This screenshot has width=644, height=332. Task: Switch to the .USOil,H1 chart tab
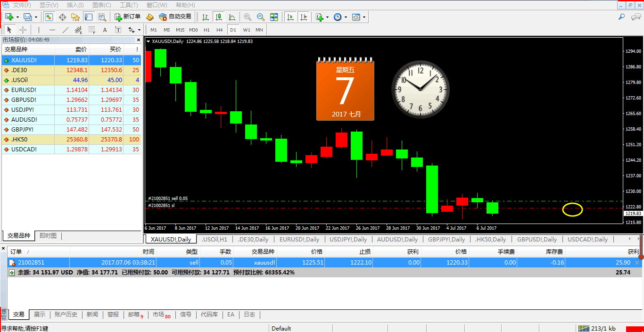[x=215, y=240]
